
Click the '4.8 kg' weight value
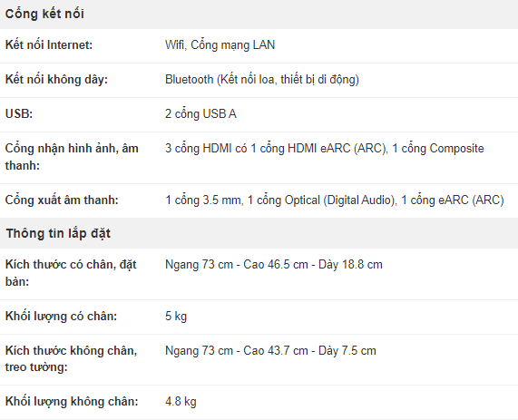(181, 402)
